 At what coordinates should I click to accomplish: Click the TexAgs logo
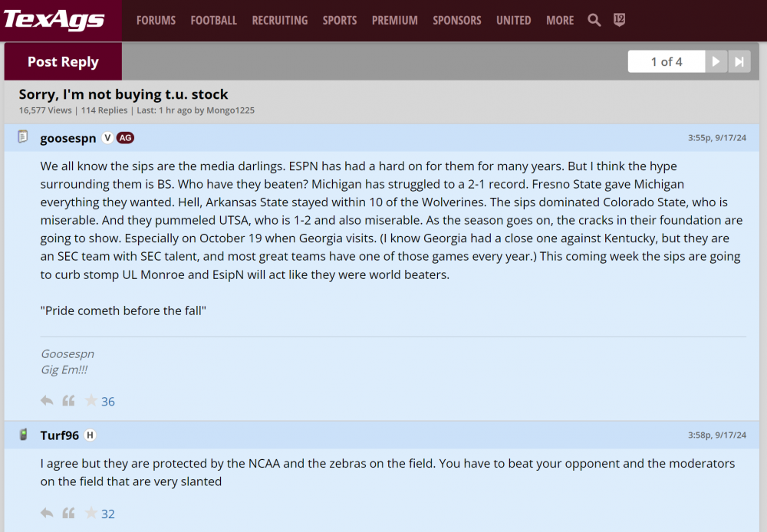(54, 20)
